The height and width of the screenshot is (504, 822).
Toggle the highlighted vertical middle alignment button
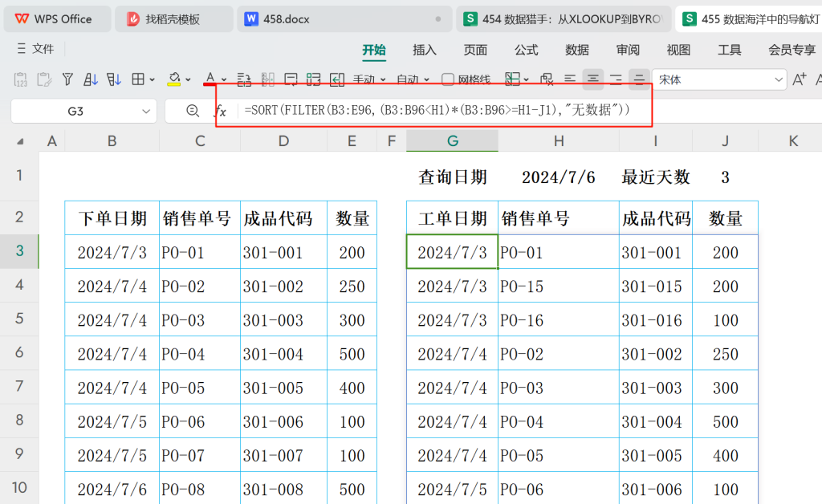639,79
